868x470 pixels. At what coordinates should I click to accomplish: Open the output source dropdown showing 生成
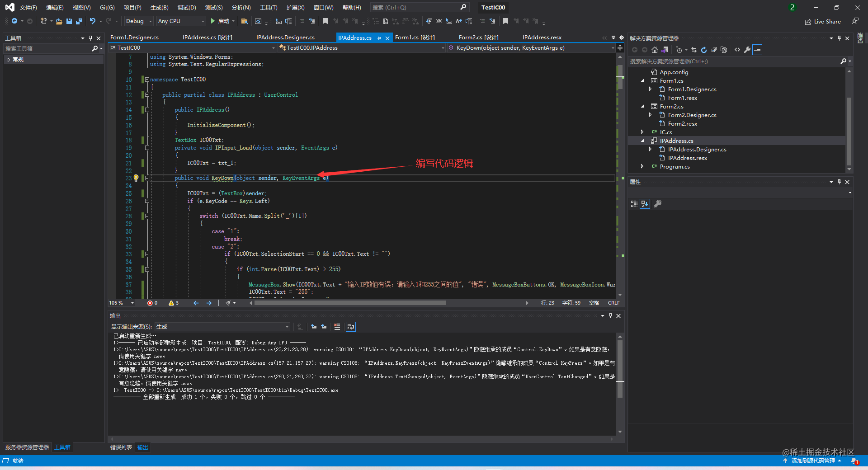point(222,327)
